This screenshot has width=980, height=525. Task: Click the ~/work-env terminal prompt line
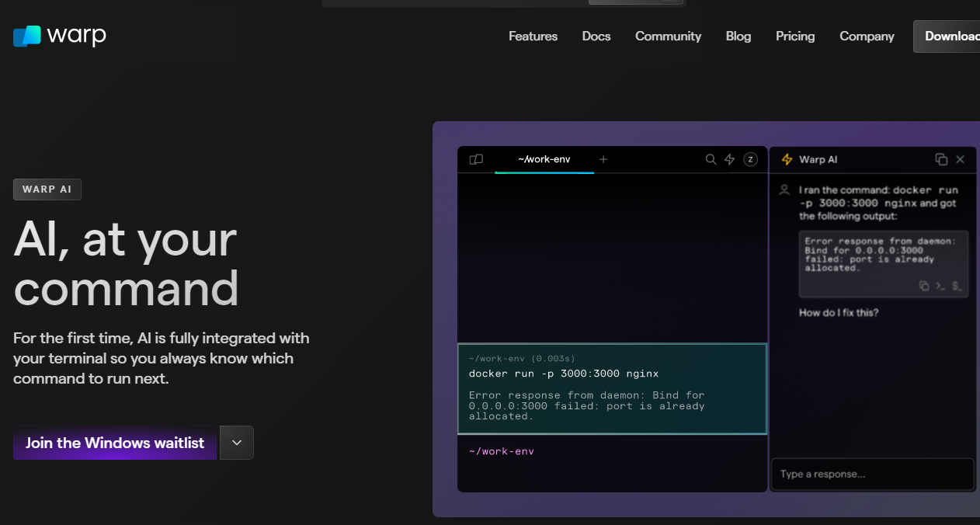point(502,451)
